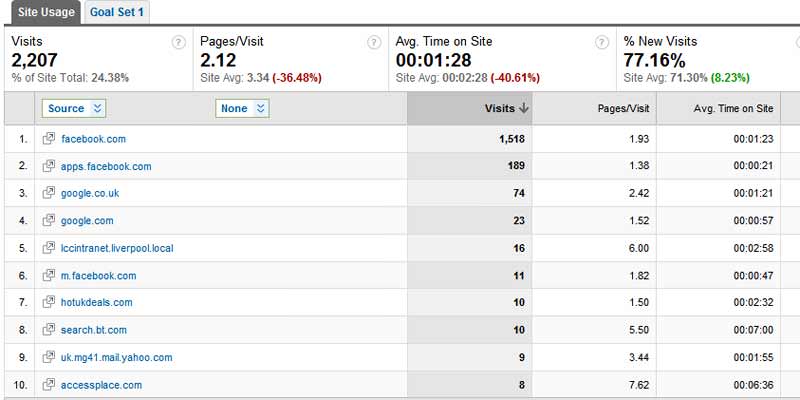The height and width of the screenshot is (400, 800).
Task: Open the lccintranet.liverpool.local source link
Action: click(117, 248)
